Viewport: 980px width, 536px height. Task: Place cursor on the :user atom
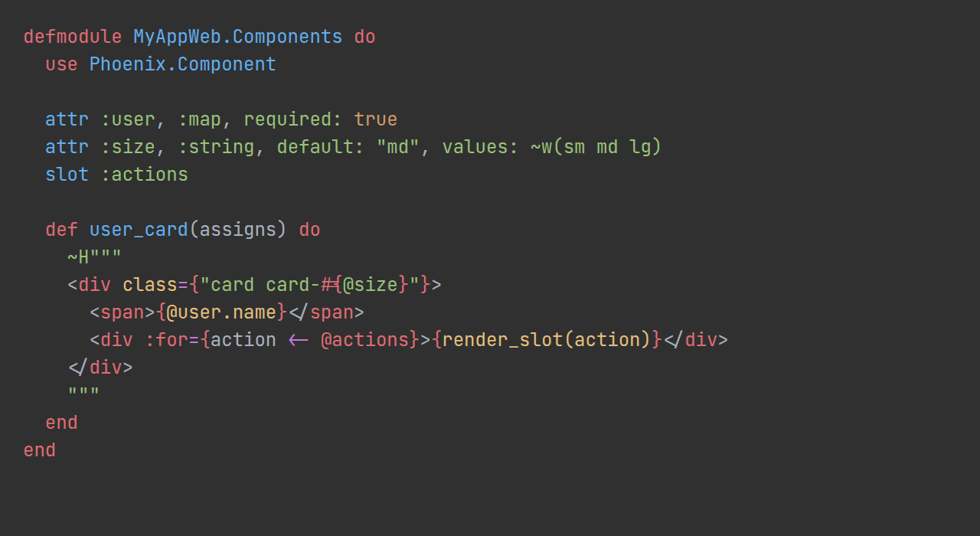click(128, 119)
